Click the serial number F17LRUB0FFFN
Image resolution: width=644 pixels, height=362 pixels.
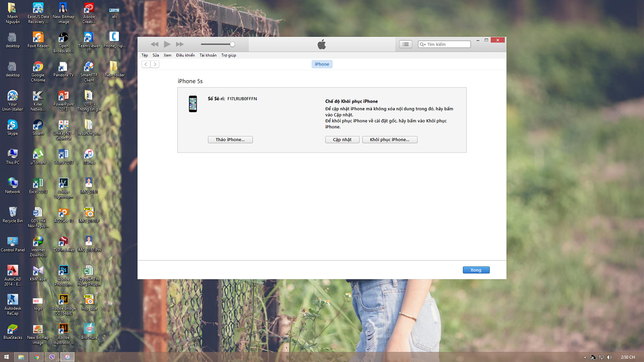click(242, 99)
